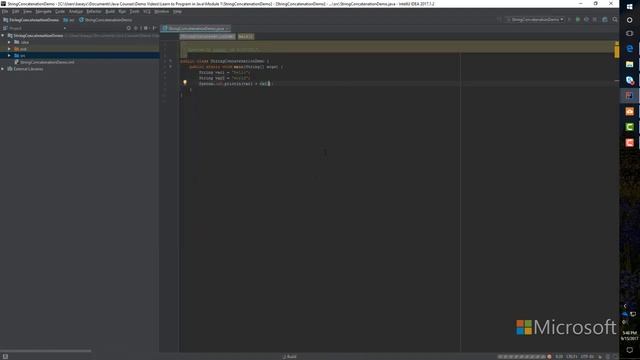
Task: Click the tool window toggle in bottom-left corner
Action: [5, 357]
